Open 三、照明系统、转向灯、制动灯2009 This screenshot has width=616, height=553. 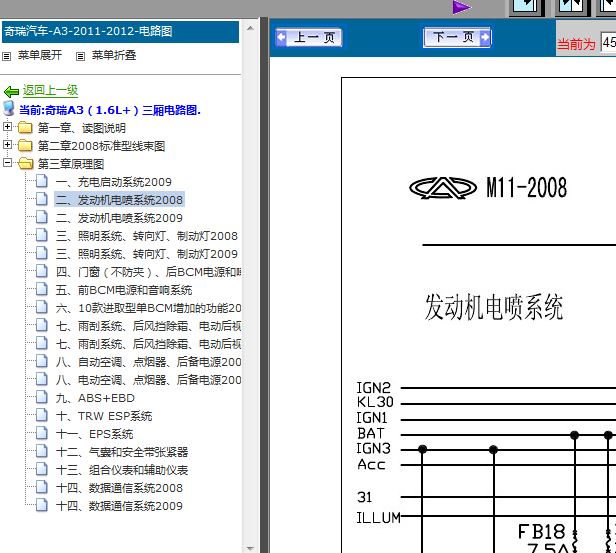click(147, 254)
